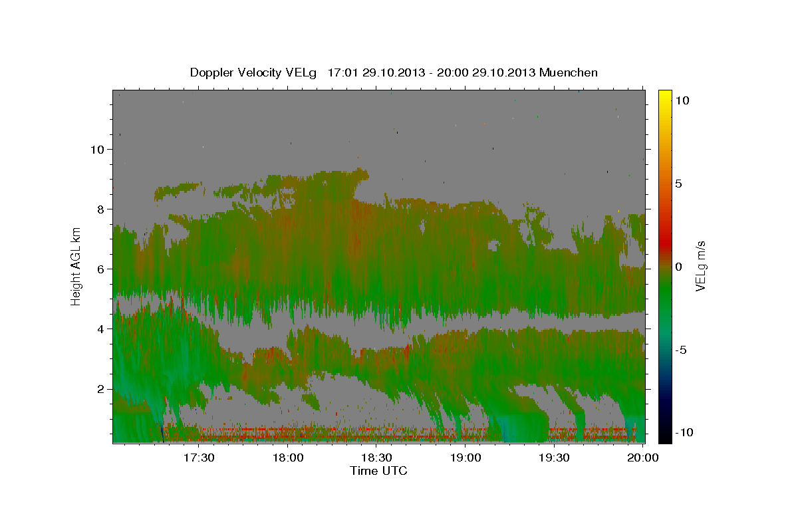Click the height axis label 8
The height and width of the screenshot is (532, 798).
[100, 209]
